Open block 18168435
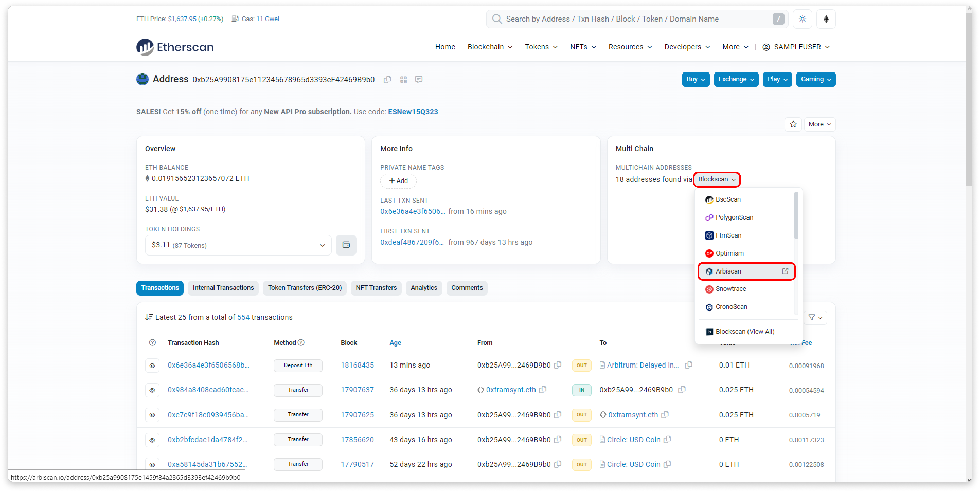This screenshot has height=492, width=980. click(357, 365)
